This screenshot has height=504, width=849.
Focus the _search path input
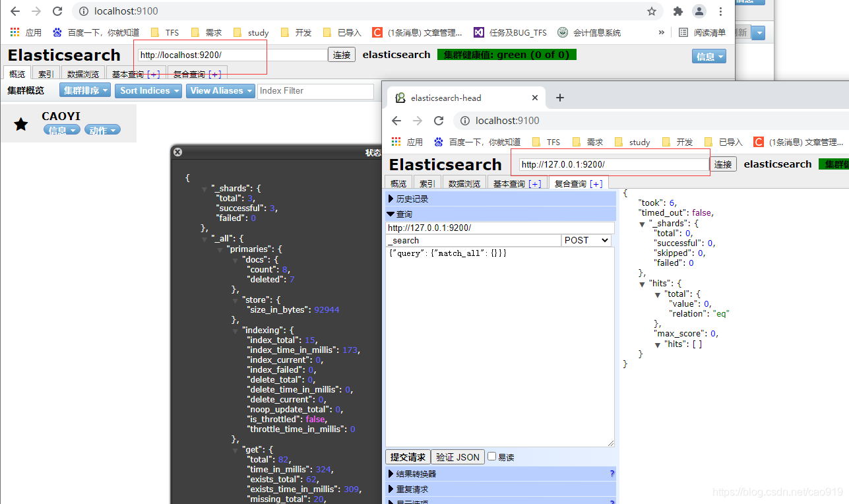474,240
